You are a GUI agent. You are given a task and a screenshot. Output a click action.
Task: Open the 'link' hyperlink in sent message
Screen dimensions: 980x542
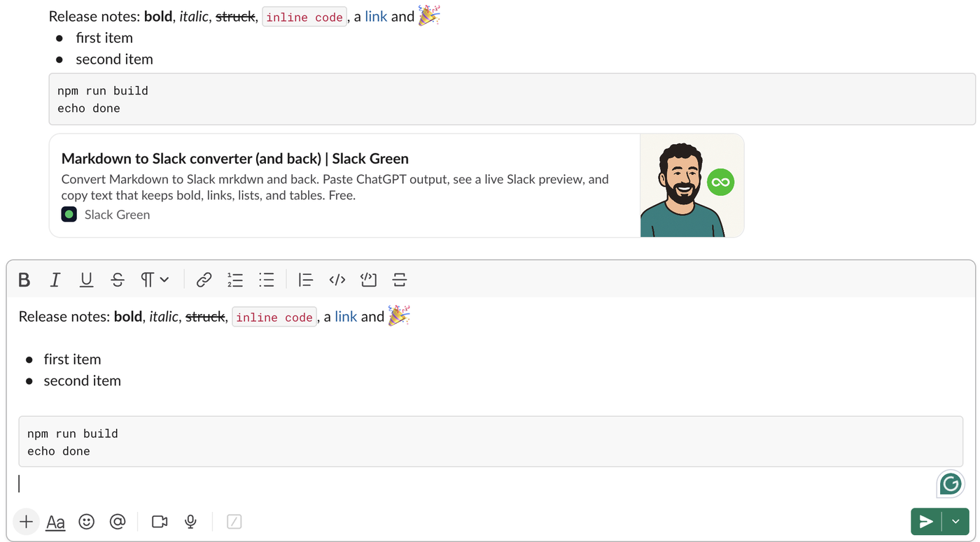[x=376, y=17]
